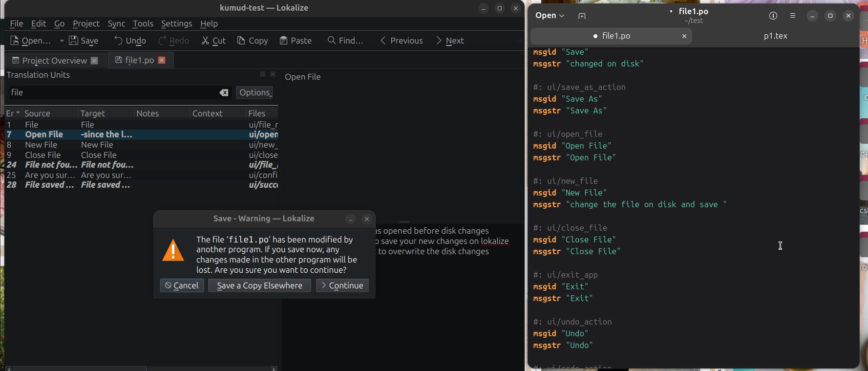Go to Next translation unit
This screenshot has height=371, width=868.
pyautogui.click(x=449, y=41)
